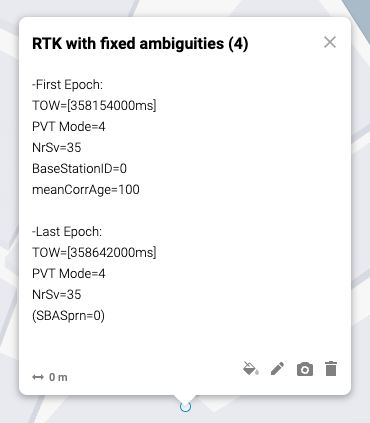The width and height of the screenshot is (370, 423).
Task: Select the BaseStationID=0 line
Action: [x=79, y=169]
